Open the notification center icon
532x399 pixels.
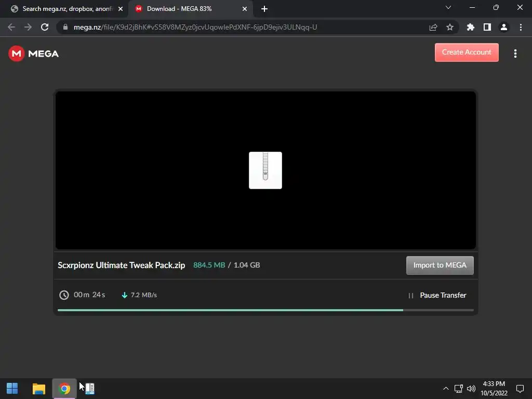(x=520, y=389)
